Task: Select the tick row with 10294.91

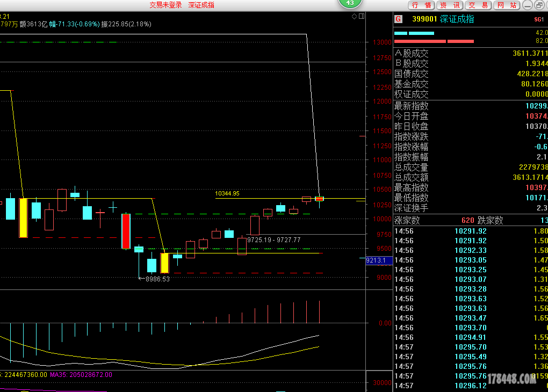Action: [x=471, y=338]
